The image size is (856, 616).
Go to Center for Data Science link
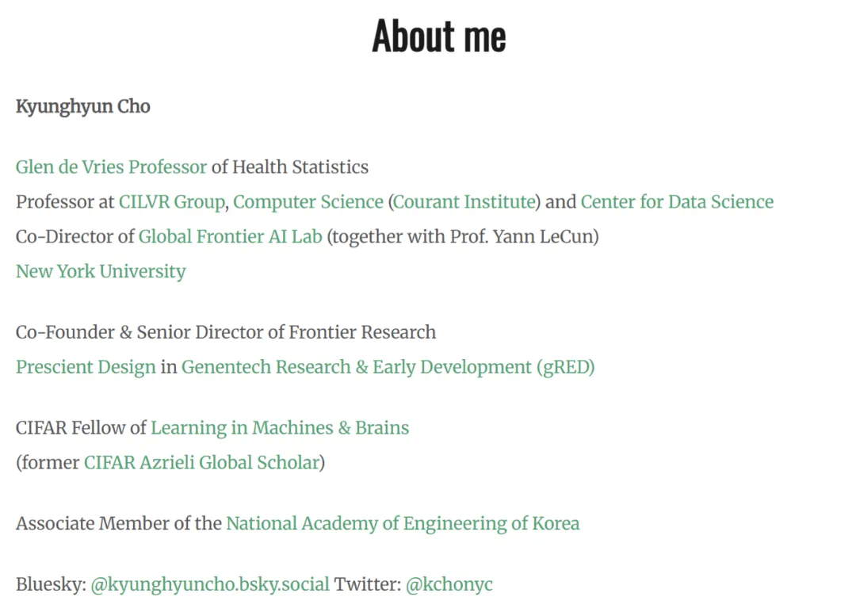pos(677,202)
